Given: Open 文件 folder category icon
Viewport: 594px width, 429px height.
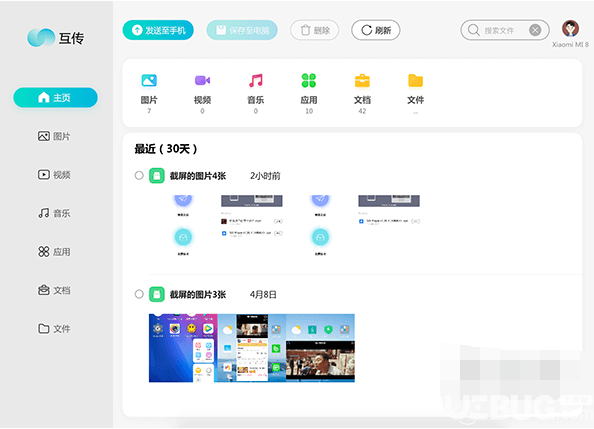Looking at the screenshot, I should tap(416, 81).
